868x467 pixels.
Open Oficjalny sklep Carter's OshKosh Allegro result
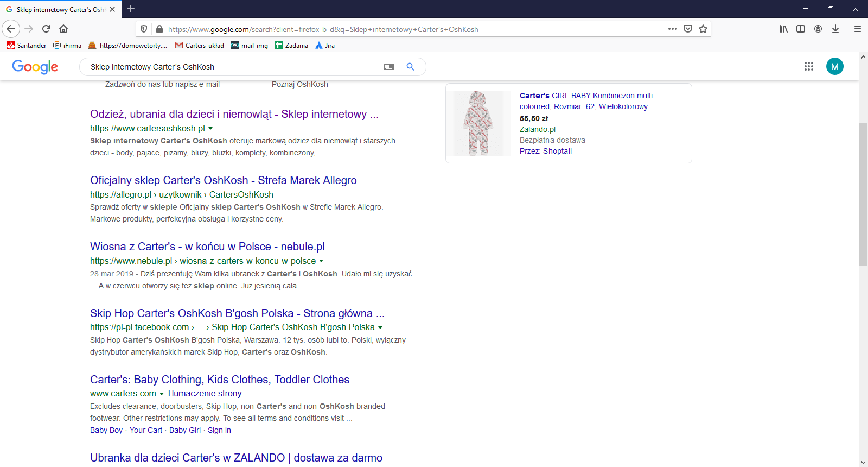coord(223,180)
